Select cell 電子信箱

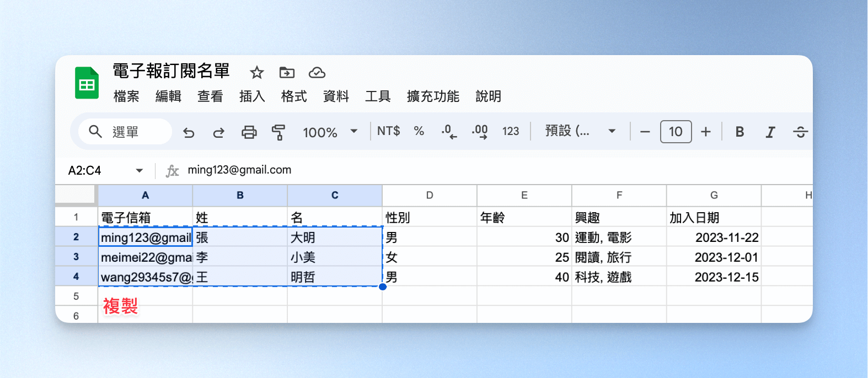click(x=146, y=217)
